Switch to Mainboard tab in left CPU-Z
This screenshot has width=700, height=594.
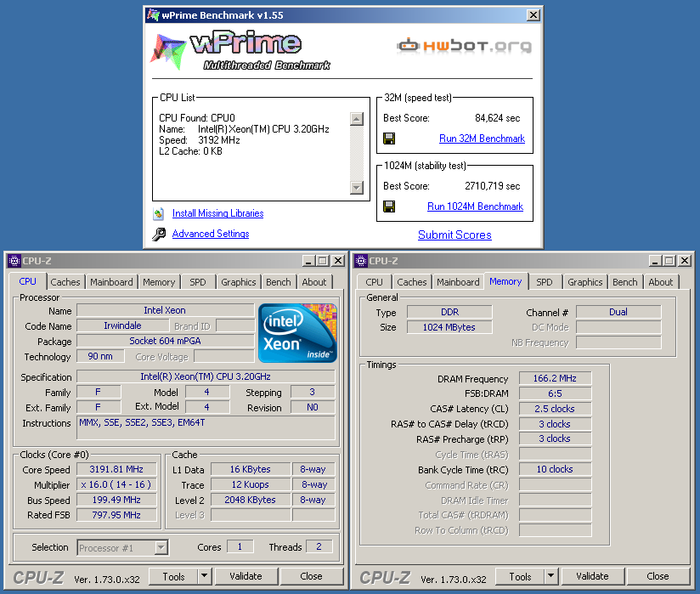click(111, 282)
